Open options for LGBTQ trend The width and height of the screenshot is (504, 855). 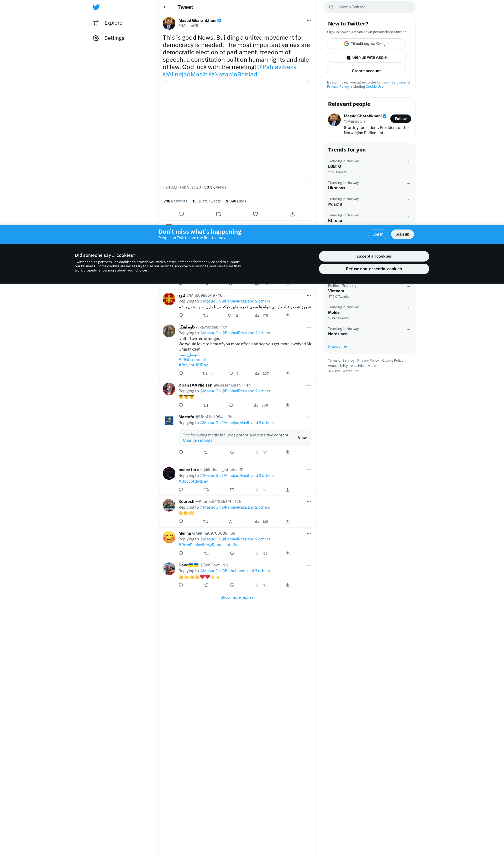(408, 162)
